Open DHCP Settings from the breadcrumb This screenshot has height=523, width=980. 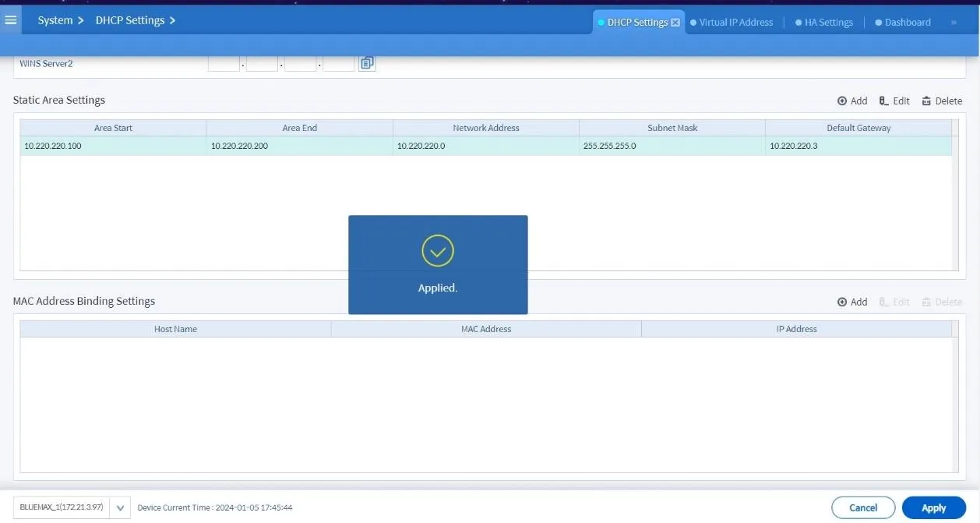tap(130, 20)
